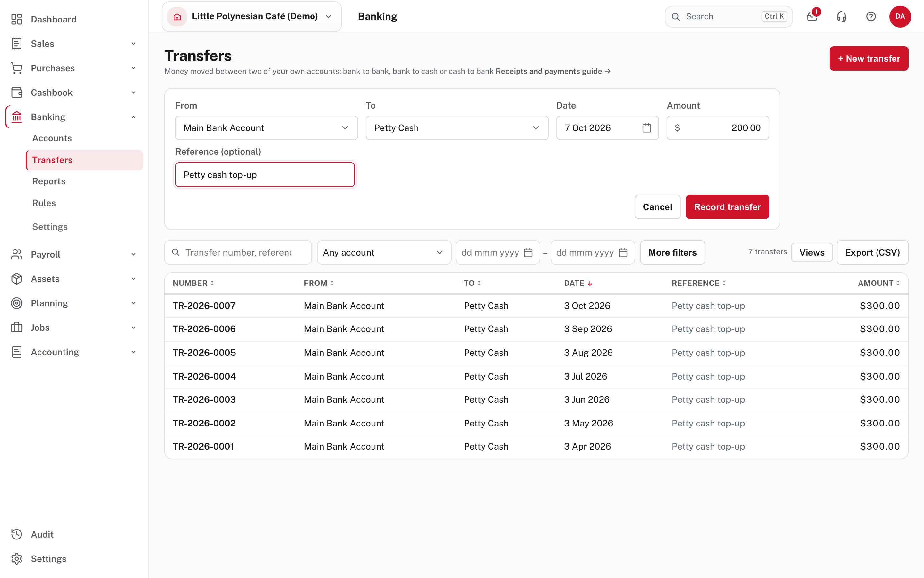Viewport: 924px width, 578px height.
Task: Open the From account dropdown
Action: point(266,128)
